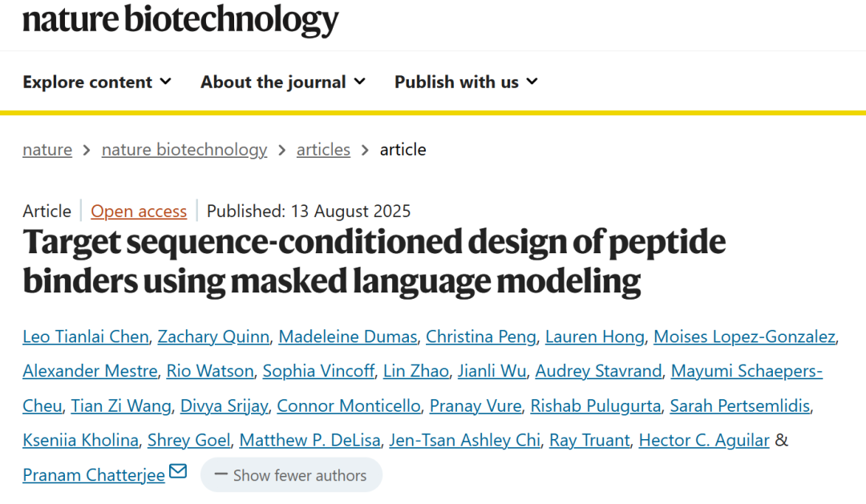The width and height of the screenshot is (866, 504).
Task: View author Leo Tianlai Chen
Action: click(86, 337)
